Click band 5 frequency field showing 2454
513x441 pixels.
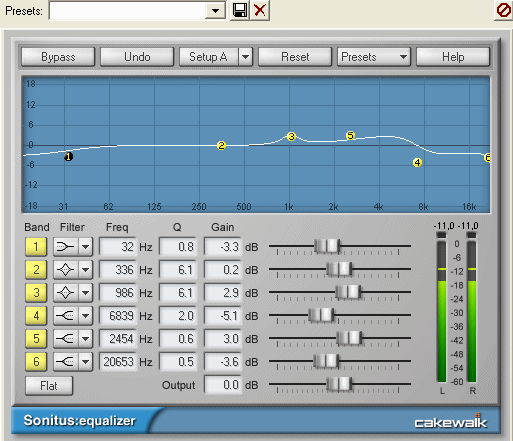pyautogui.click(x=118, y=339)
